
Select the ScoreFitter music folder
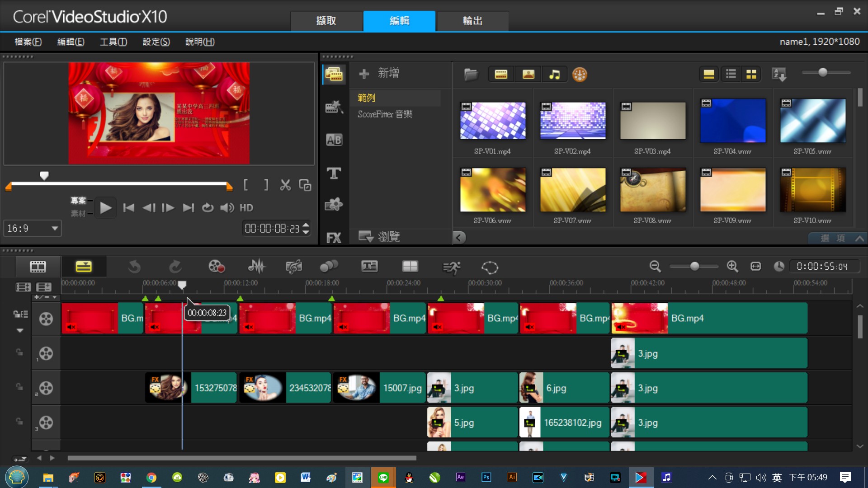(x=385, y=114)
